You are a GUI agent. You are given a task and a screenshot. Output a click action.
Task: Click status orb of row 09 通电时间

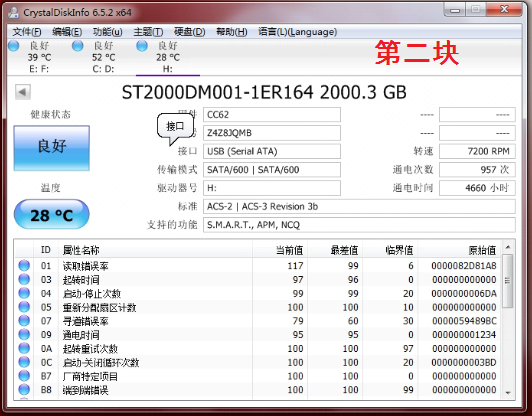click(24, 335)
